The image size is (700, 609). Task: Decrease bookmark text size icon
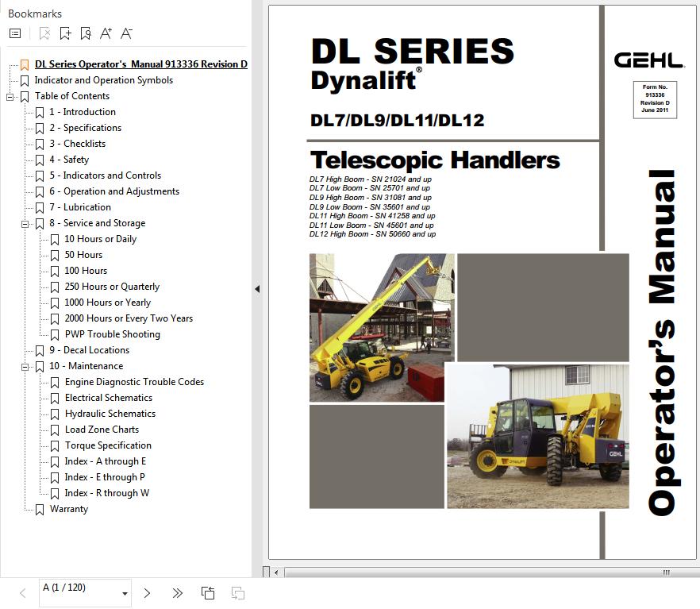tap(126, 33)
